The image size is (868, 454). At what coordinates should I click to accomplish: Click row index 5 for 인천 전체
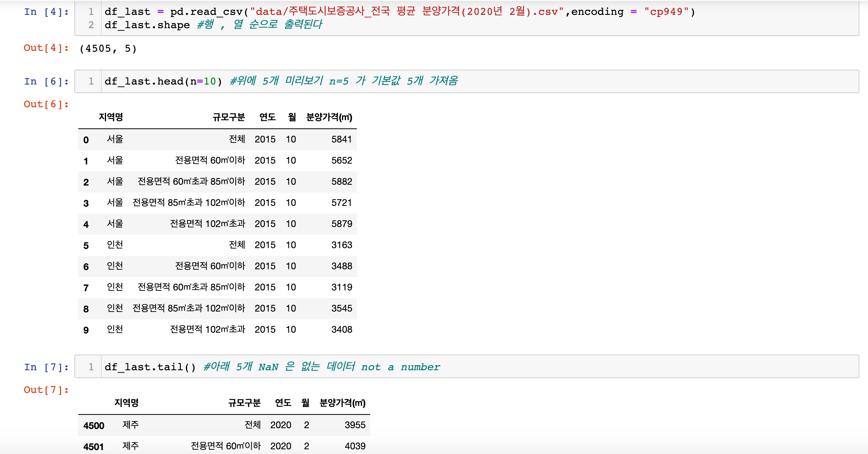[86, 245]
